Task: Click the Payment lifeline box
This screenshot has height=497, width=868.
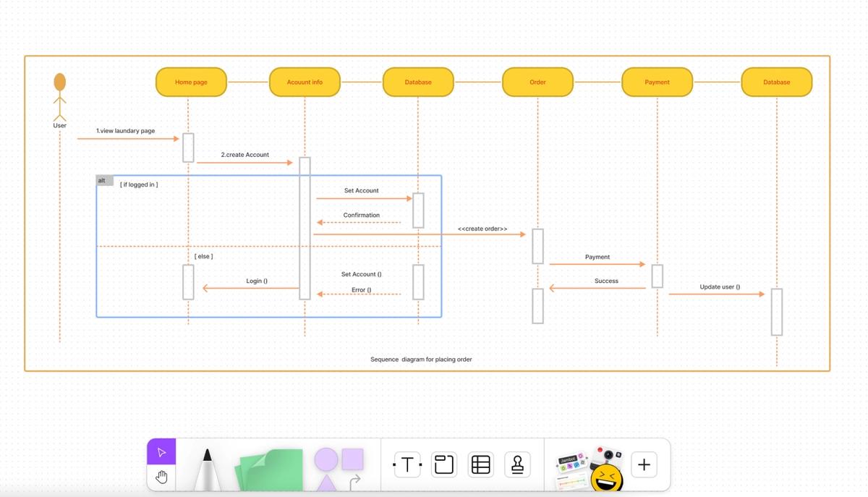Action: (657, 82)
